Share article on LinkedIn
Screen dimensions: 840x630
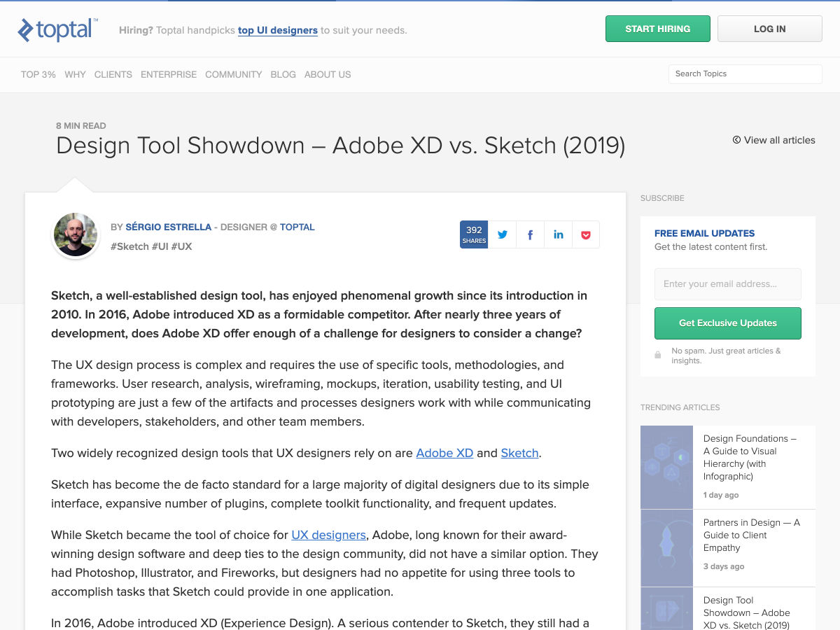558,234
